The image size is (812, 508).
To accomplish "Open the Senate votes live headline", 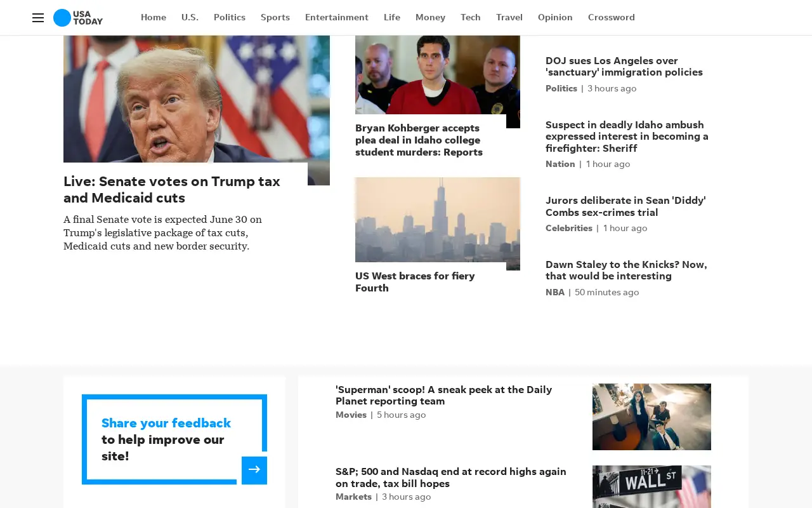I will tap(172, 189).
